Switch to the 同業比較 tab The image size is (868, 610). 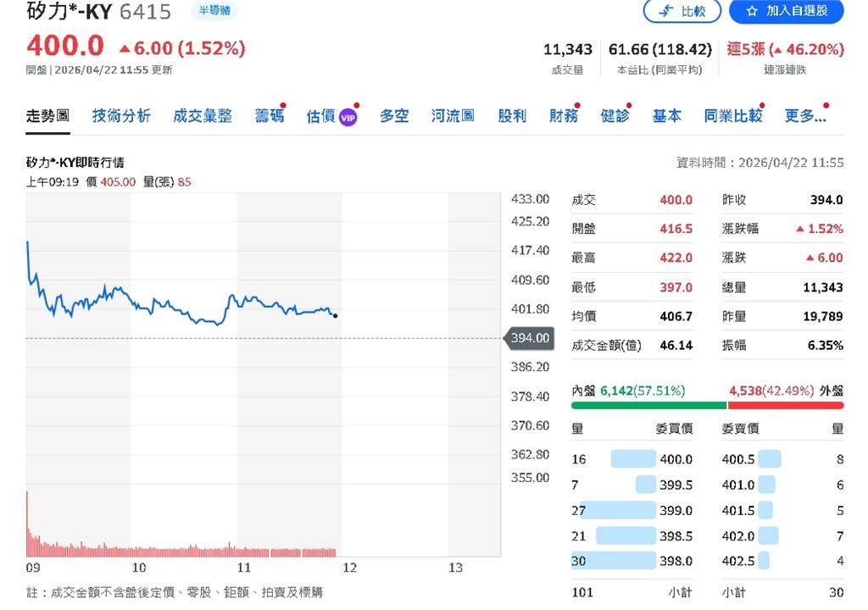click(732, 116)
